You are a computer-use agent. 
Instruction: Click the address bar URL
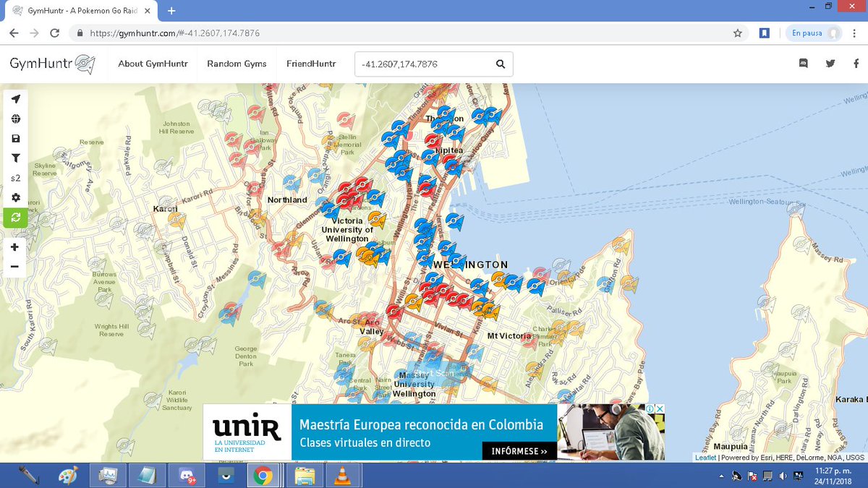[x=174, y=33]
